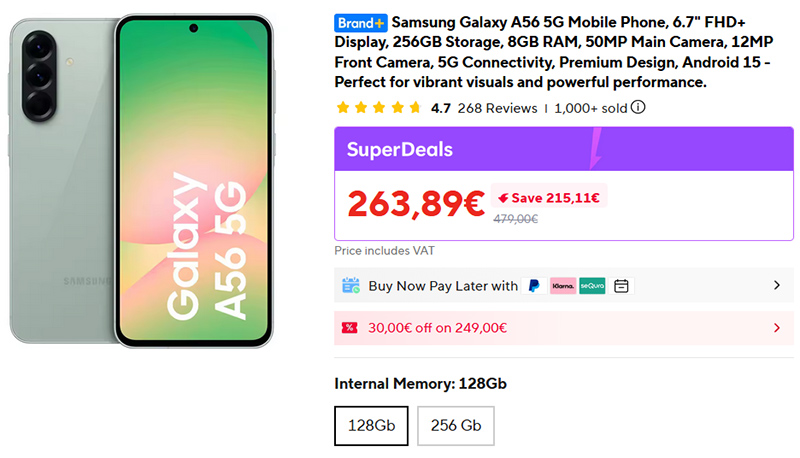The width and height of the screenshot is (800, 458).
Task: Click the seQura payment logo
Action: pyautogui.click(x=592, y=286)
